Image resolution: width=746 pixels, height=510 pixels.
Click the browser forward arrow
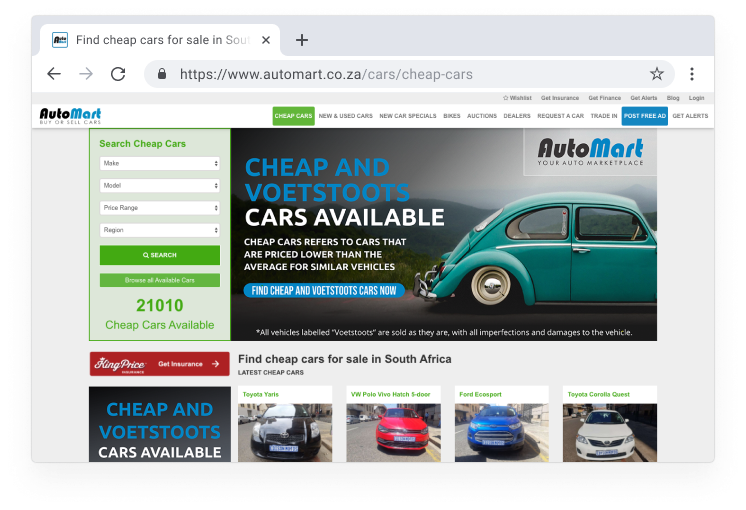(86, 74)
